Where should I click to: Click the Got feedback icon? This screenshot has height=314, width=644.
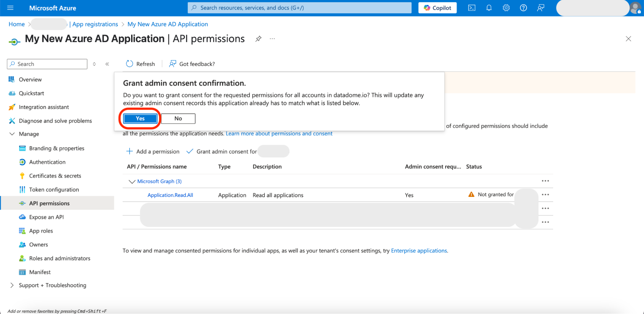coord(173,64)
